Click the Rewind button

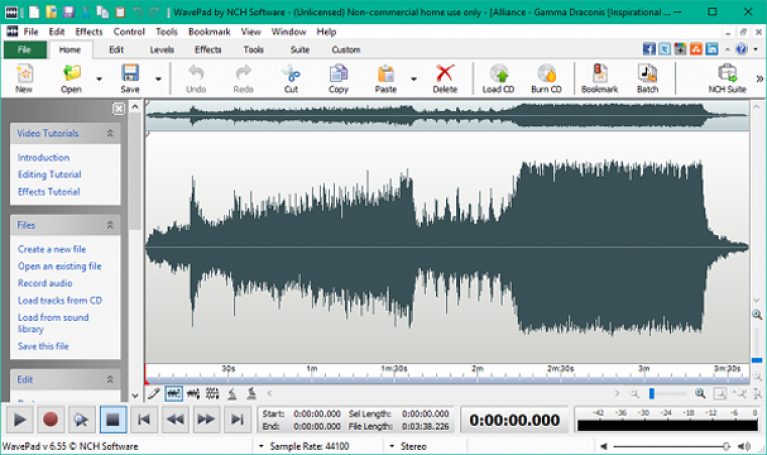click(x=175, y=419)
